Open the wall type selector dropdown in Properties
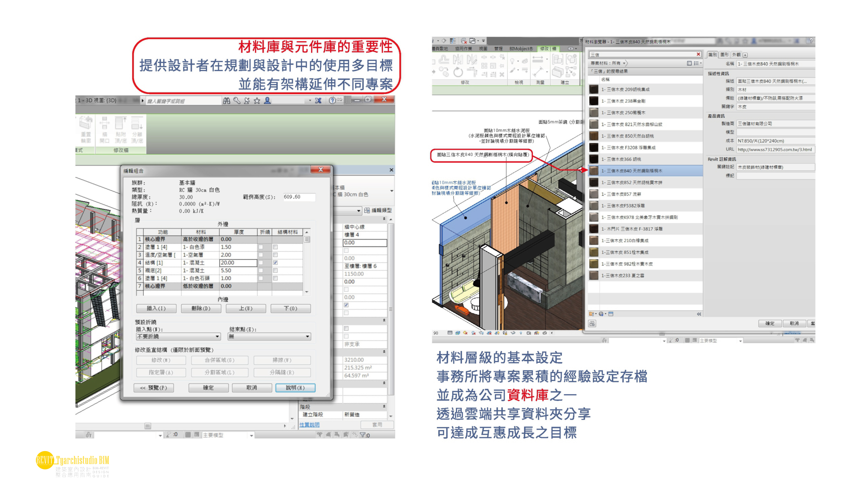The image size is (868, 488). coord(392,191)
